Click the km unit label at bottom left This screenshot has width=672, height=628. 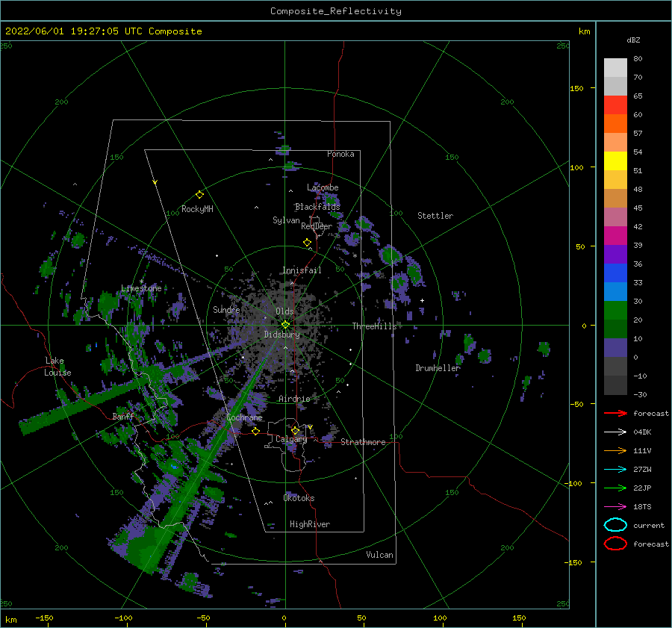click(10, 620)
